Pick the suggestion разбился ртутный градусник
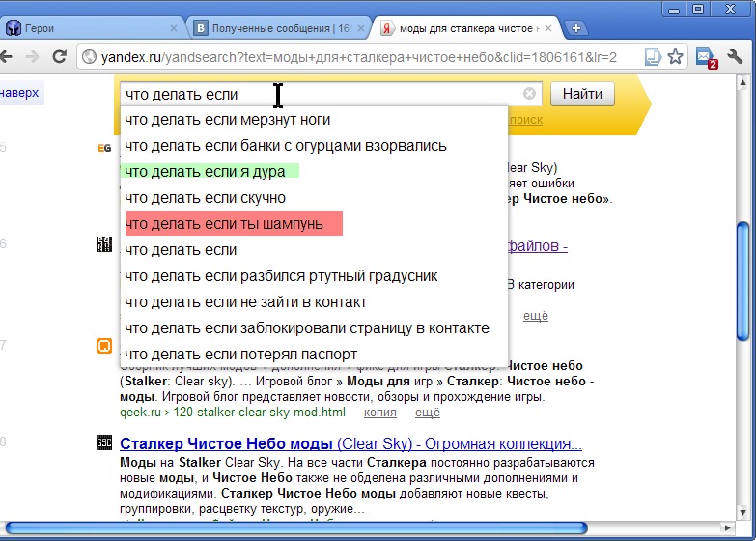 point(282,276)
